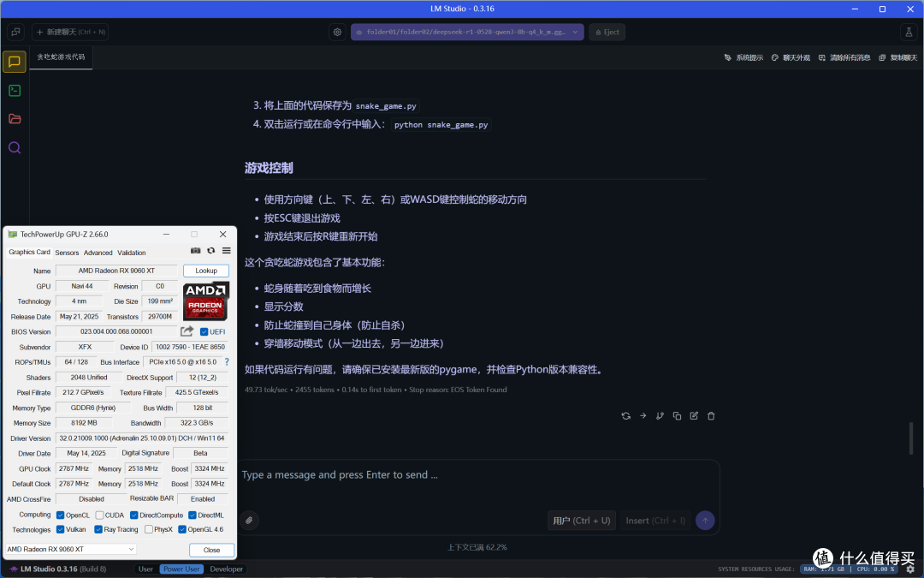The image size is (924, 578).
Task: Toggle the OpenCL checkbox
Action: coord(60,515)
